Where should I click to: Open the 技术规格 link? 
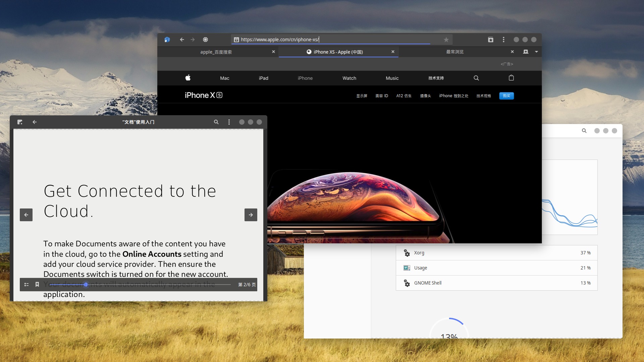pyautogui.click(x=483, y=96)
